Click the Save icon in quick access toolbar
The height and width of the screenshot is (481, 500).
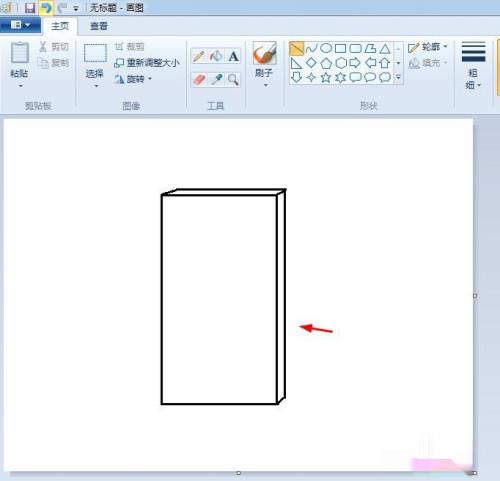tap(30, 8)
